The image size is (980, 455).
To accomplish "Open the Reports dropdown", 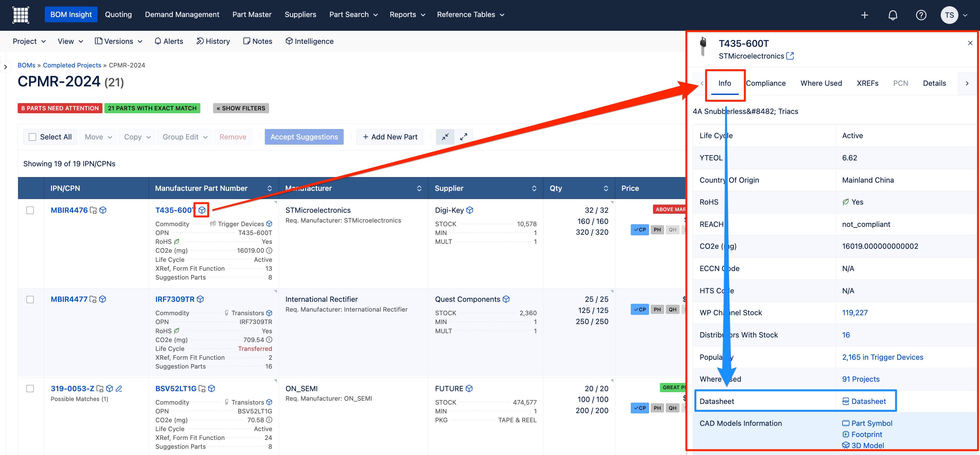I will point(407,14).
